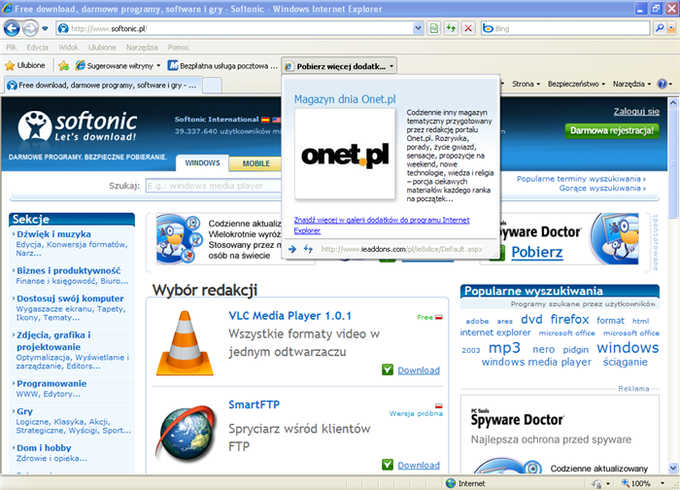Screen dimensions: 680x490
Task: Open the Strona command bar menu
Action: (x=526, y=84)
